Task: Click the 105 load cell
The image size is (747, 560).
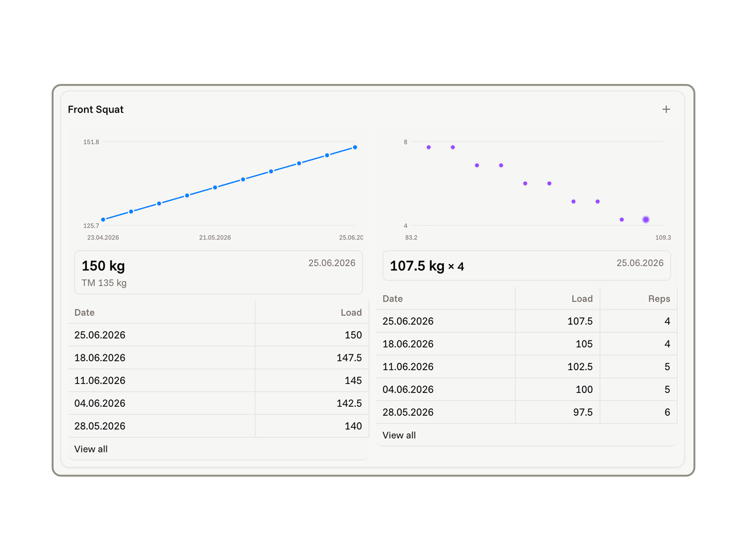Action: coord(558,344)
